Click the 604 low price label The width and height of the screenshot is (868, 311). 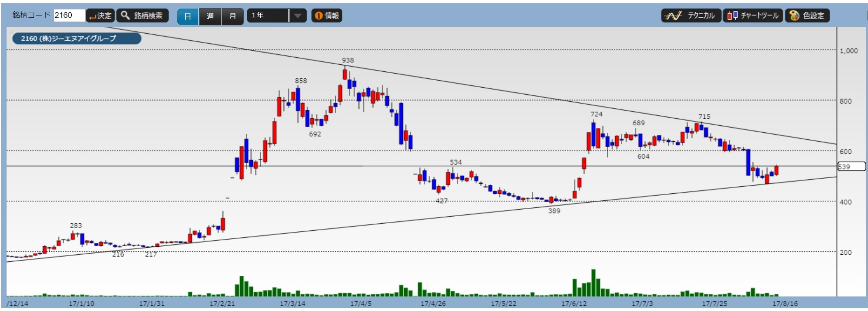[643, 157]
